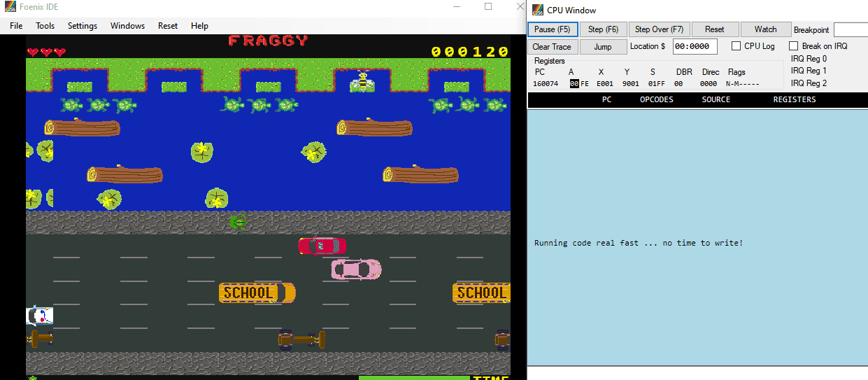Click the green frog on the sidewalk
This screenshot has width=868, height=380.
[237, 223]
